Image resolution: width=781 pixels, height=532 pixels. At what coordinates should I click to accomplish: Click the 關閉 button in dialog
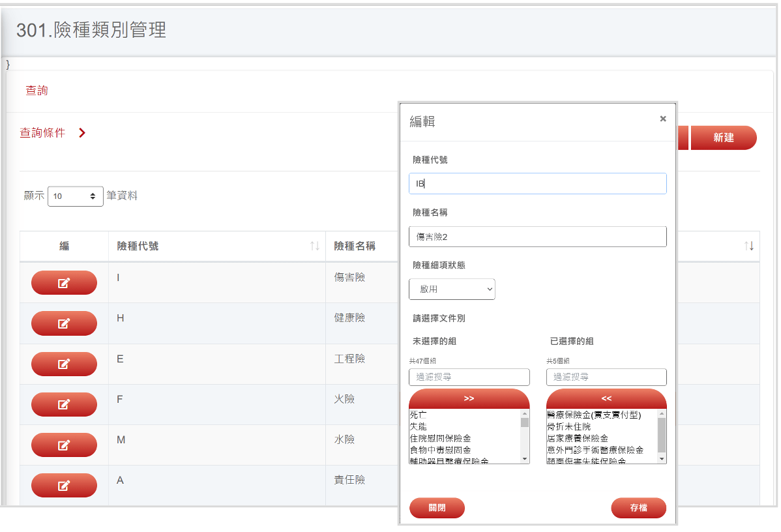(x=437, y=507)
